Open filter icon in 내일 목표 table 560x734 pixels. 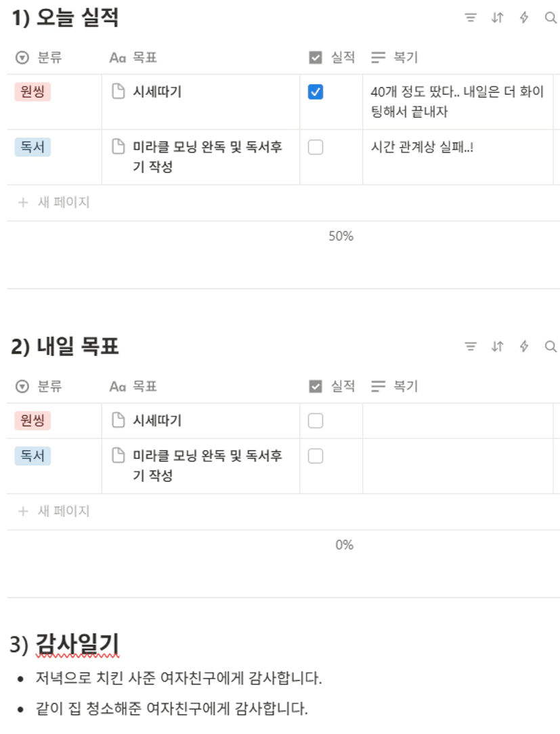[x=470, y=346]
